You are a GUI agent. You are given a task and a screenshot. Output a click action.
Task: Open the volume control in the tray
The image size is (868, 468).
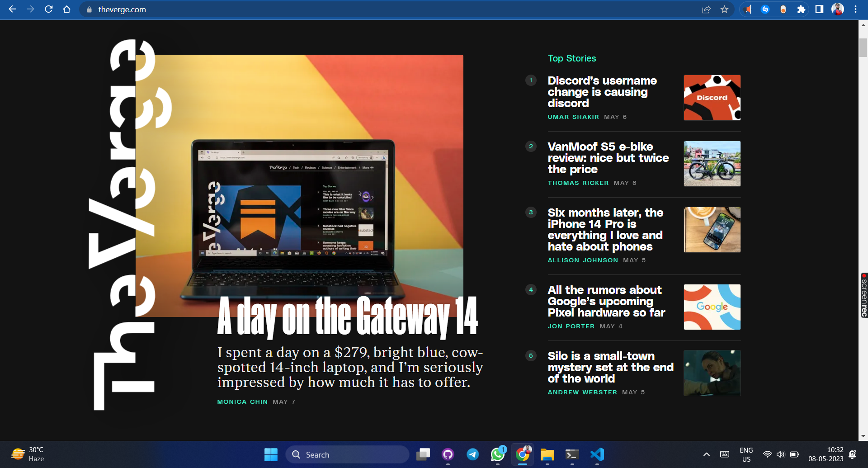[781, 454]
